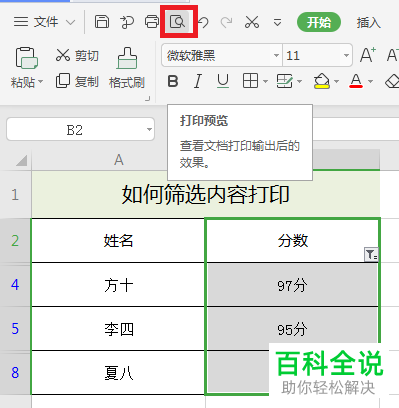
Task: Select row 4 header
Action: click(x=15, y=285)
